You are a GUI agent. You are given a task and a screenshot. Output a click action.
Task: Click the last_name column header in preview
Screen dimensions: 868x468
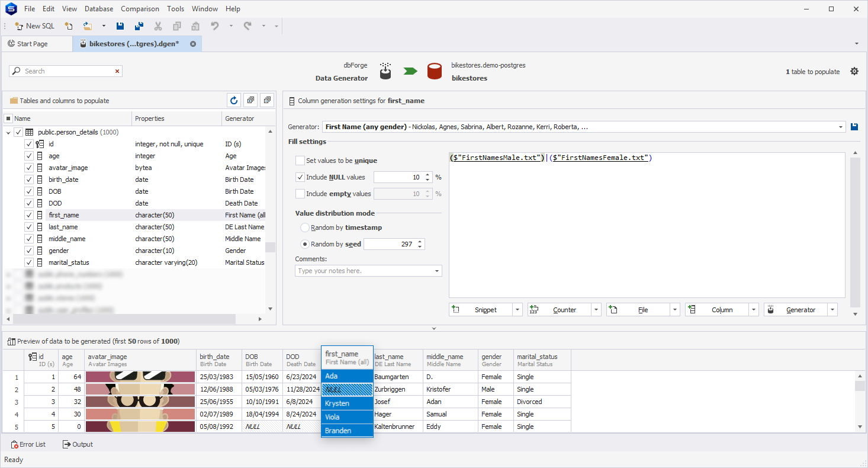click(397, 360)
